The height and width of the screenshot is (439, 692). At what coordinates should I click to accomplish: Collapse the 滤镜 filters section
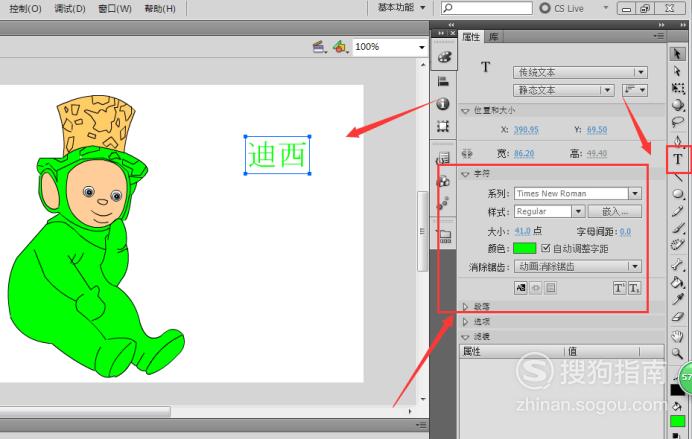pos(465,337)
